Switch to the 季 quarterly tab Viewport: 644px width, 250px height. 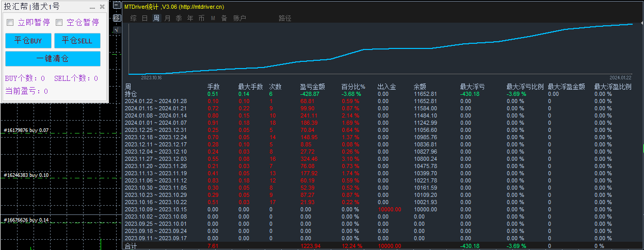(x=179, y=18)
